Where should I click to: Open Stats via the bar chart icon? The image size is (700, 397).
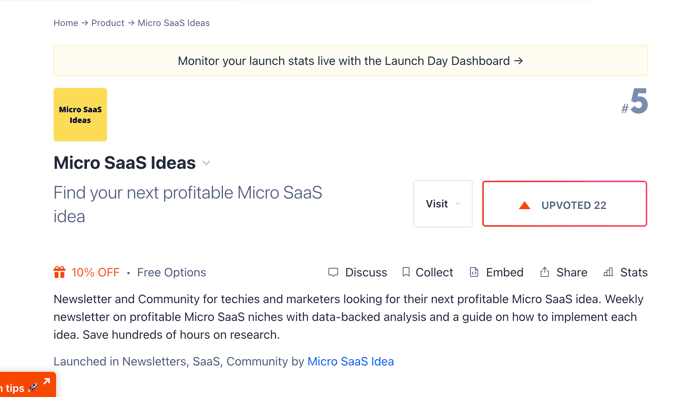(608, 272)
